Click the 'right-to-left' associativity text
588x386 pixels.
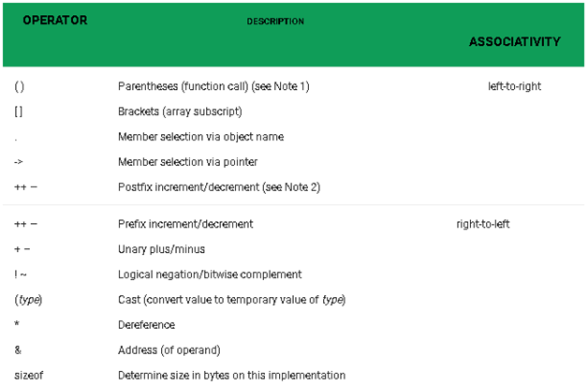pos(482,225)
